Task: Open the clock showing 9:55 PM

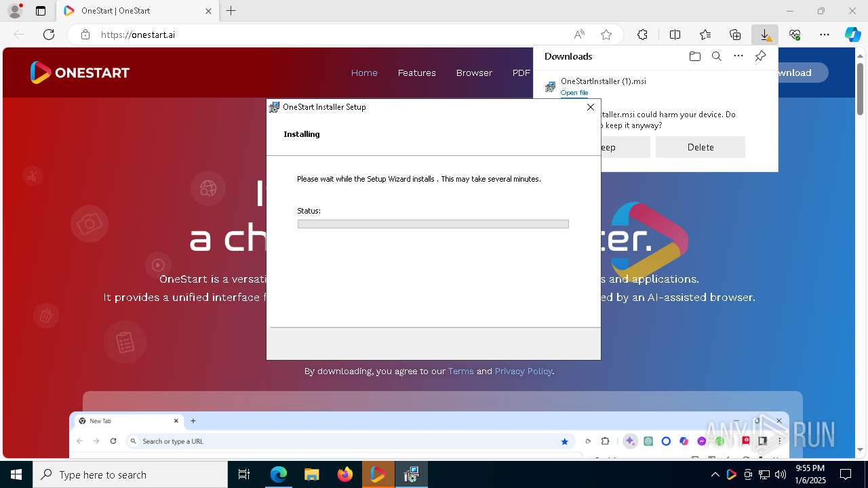Action: coord(810,474)
